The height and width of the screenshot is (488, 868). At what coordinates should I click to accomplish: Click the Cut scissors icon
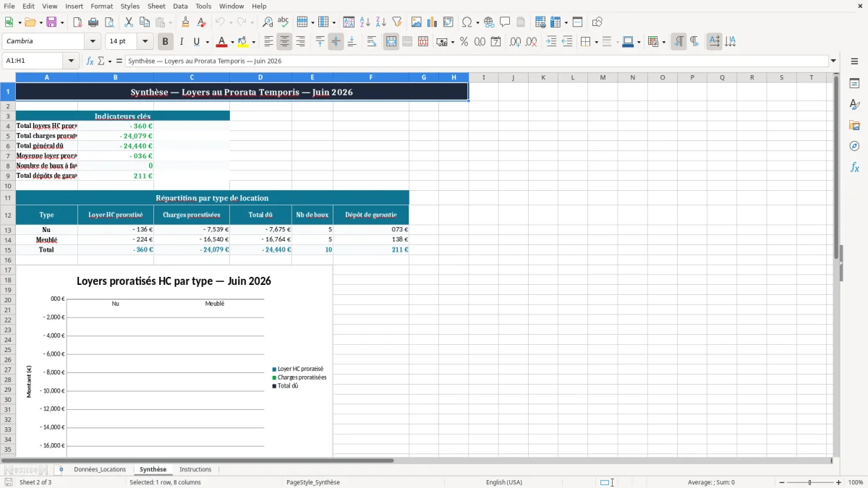click(x=129, y=22)
